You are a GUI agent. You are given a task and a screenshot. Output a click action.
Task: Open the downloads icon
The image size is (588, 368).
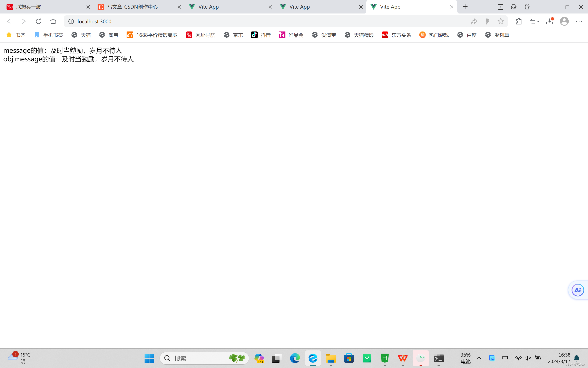550,21
